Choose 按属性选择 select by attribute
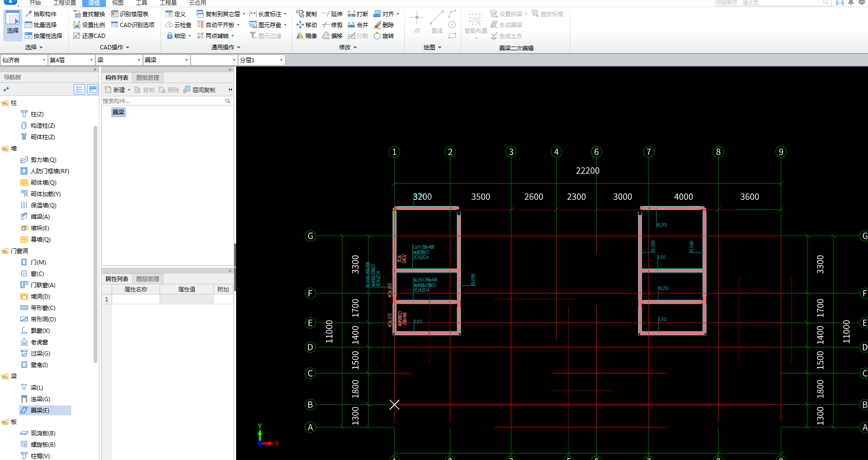Viewport: 868px width, 460px height. 44,36
